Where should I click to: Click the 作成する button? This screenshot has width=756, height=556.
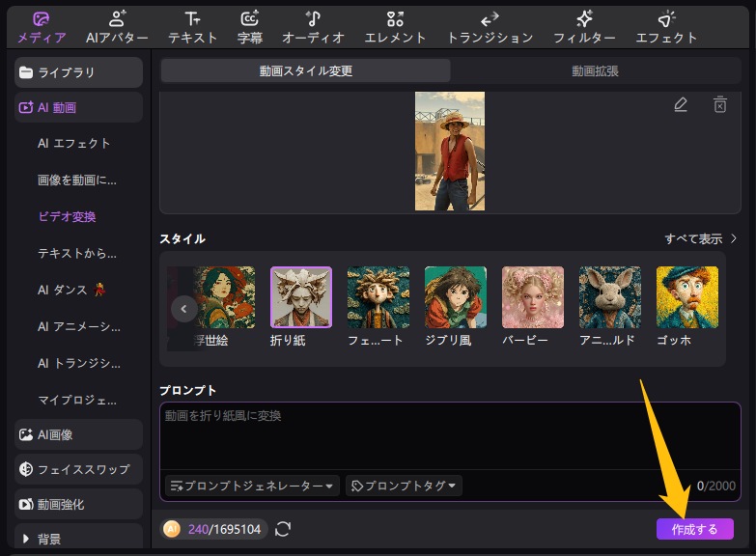pos(694,529)
